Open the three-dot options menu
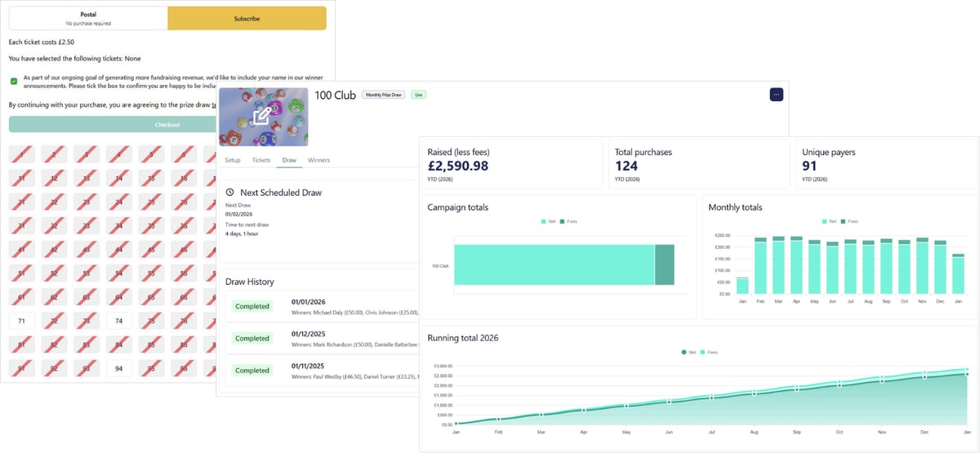This screenshot has width=980, height=453. [776, 95]
